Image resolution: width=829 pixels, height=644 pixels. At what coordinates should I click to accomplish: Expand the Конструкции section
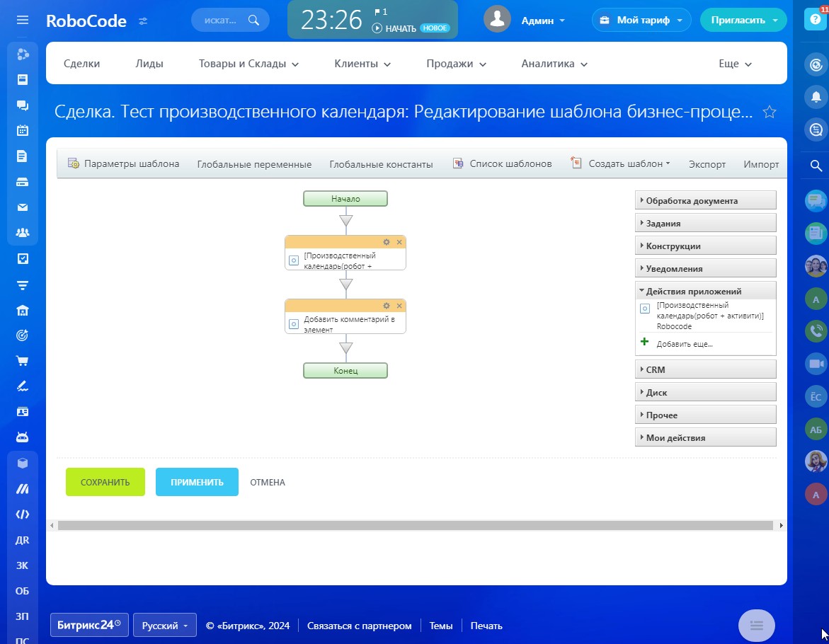pos(705,246)
